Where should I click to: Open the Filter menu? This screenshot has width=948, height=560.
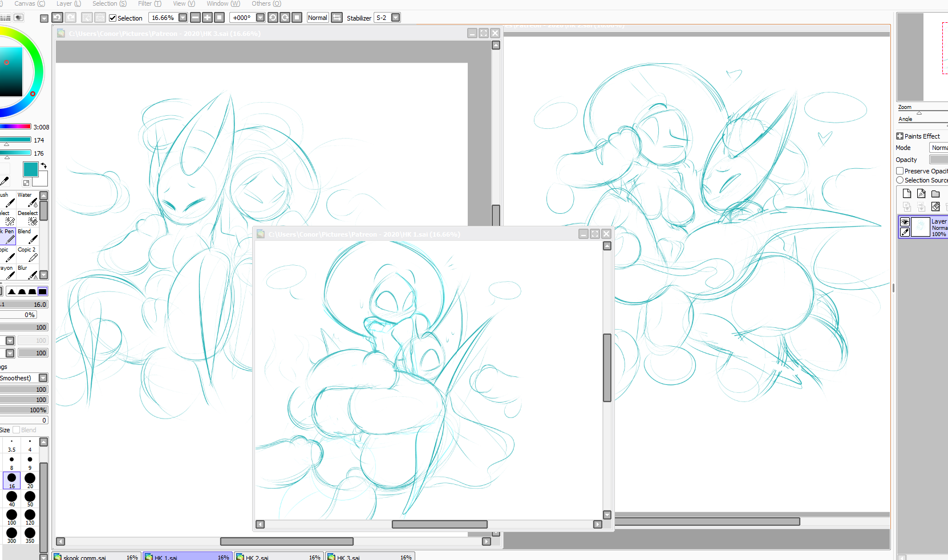[x=149, y=3]
